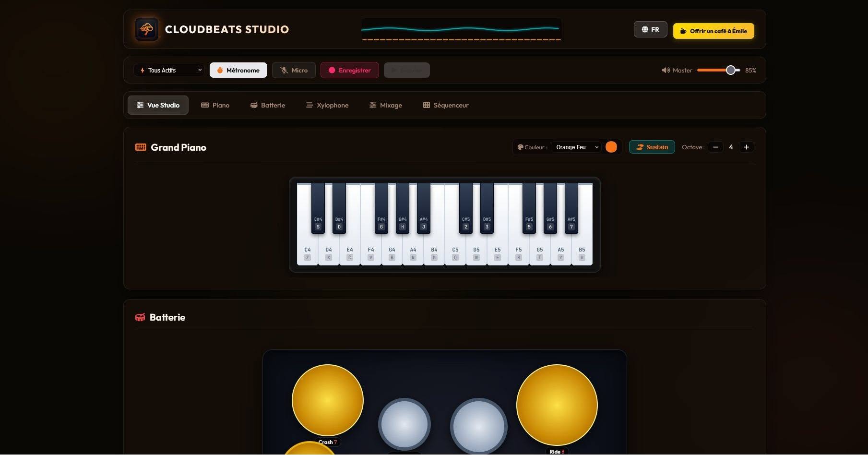Play the D5 white piano key
The image size is (868, 455).
476,250
